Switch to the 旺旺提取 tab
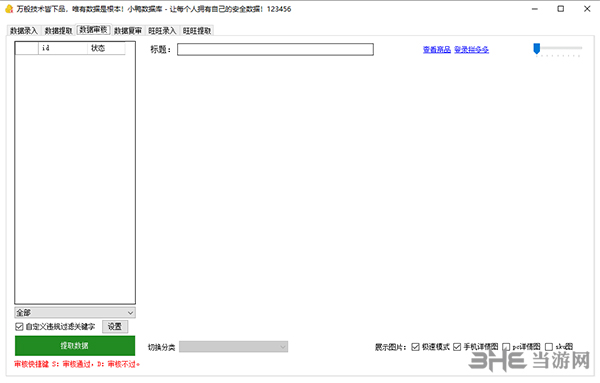600x383 pixels. point(197,31)
